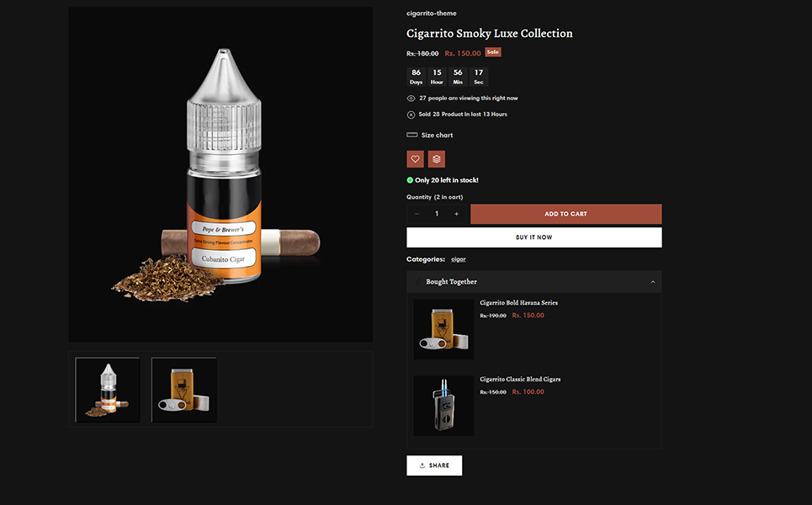Click the lightning icon in Bought Together header
This screenshot has width=812, height=505.
pyautogui.click(x=418, y=282)
